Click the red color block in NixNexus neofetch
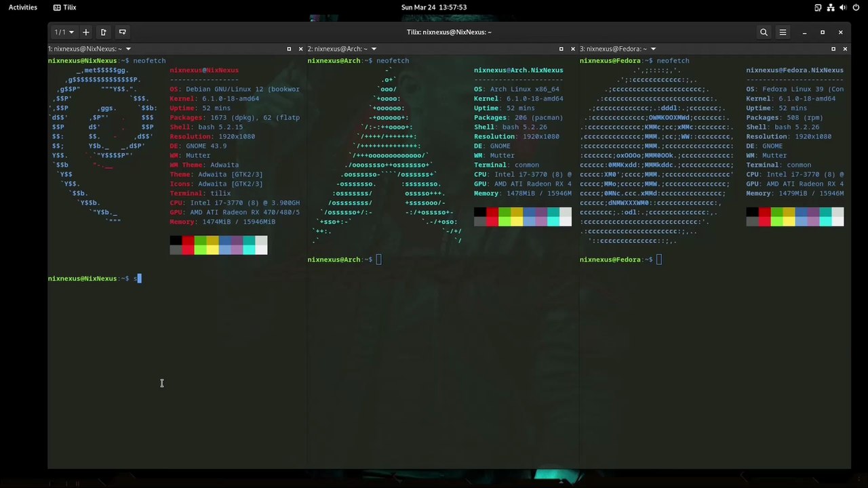The height and width of the screenshot is (488, 868). tap(188, 245)
